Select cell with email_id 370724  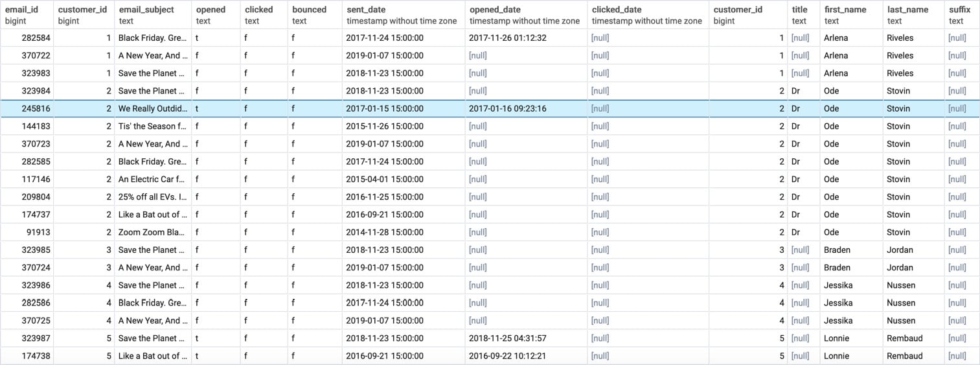coord(27,268)
